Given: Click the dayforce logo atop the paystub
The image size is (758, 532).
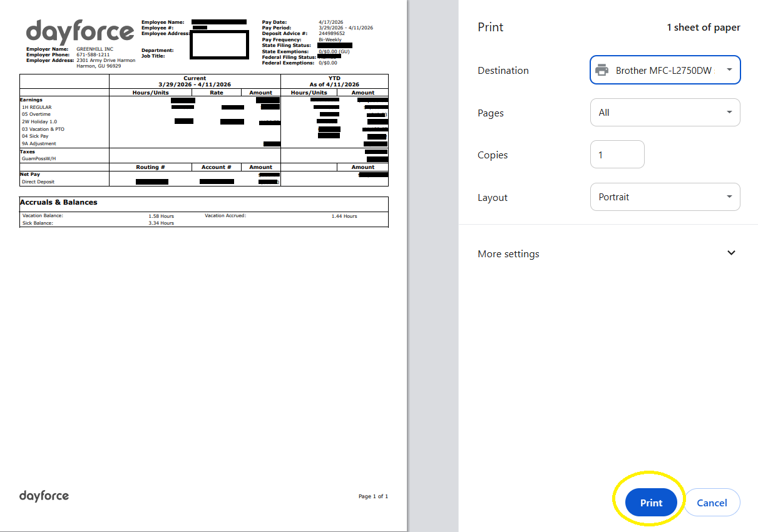Looking at the screenshot, I should pos(80,31).
